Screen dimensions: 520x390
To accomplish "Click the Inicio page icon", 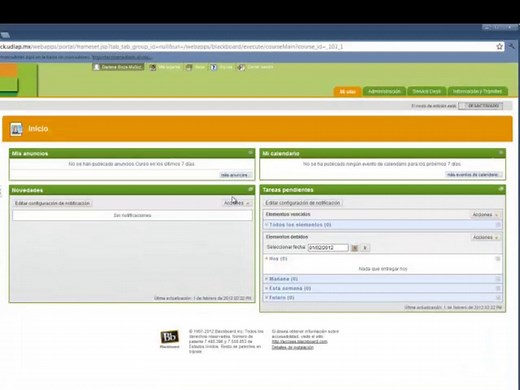I will (16, 129).
